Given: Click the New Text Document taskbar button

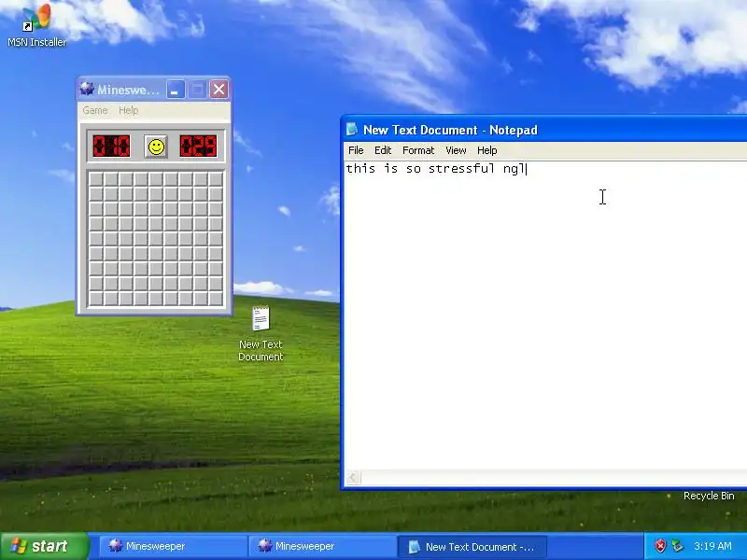Looking at the screenshot, I should (472, 547).
